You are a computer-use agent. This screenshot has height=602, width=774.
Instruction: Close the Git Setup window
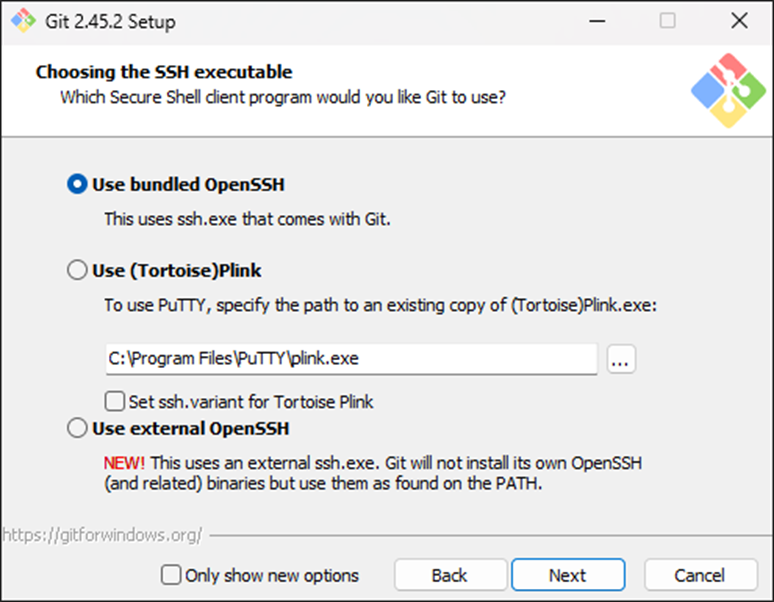(x=738, y=21)
